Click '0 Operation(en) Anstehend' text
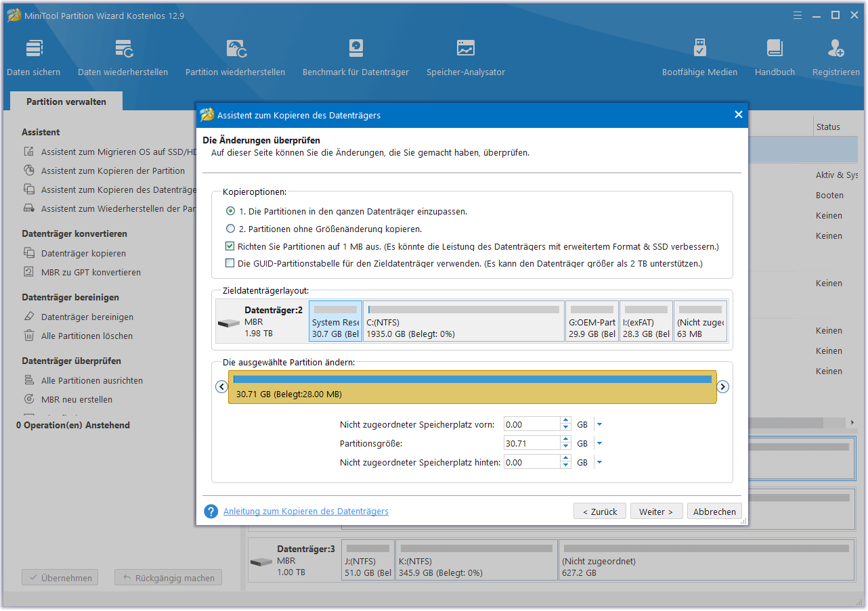Viewport: 868px width, 611px height. point(73,426)
